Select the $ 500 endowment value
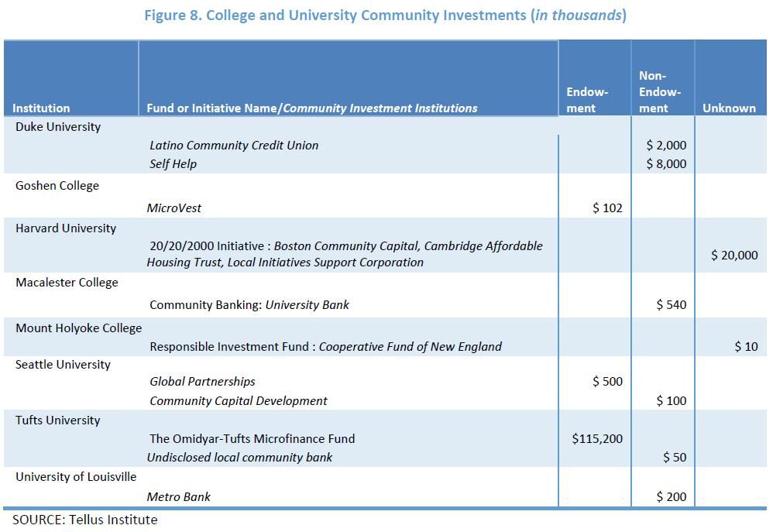773x532 pixels. click(608, 382)
